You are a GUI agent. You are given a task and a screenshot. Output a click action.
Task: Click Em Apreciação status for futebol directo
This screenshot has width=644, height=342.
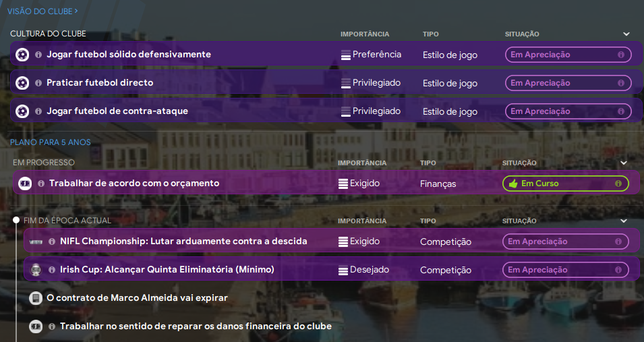pos(568,82)
